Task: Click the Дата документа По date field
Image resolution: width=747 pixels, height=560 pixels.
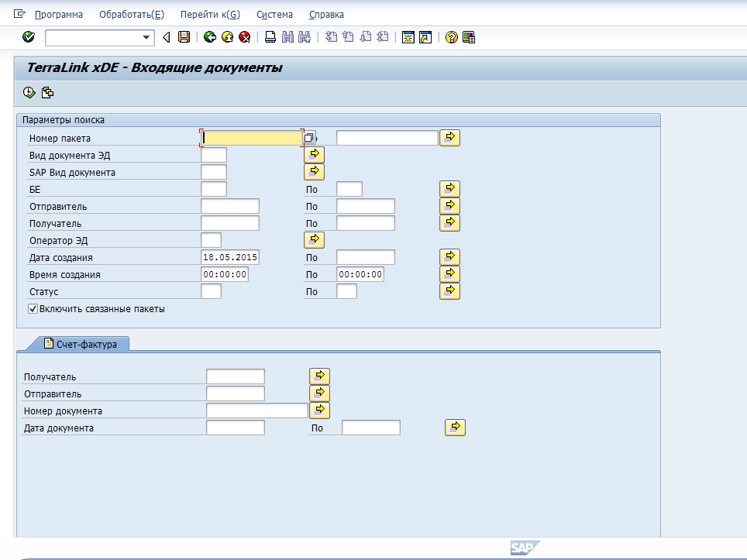Action: 371,428
